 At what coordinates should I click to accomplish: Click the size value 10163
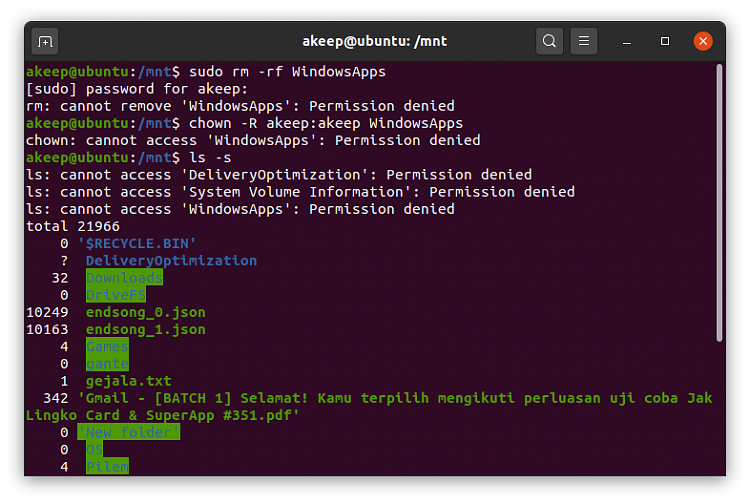(x=47, y=329)
